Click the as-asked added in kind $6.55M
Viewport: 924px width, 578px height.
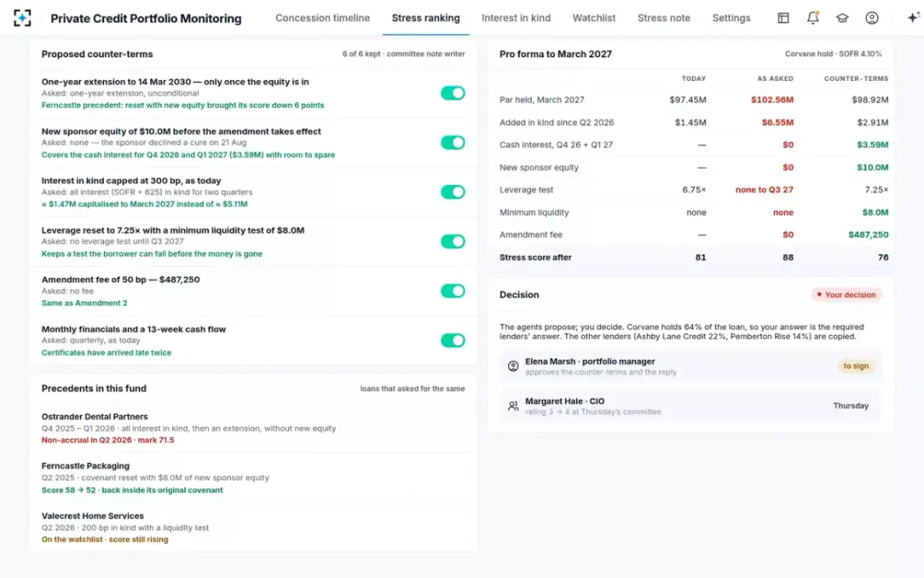coord(778,123)
